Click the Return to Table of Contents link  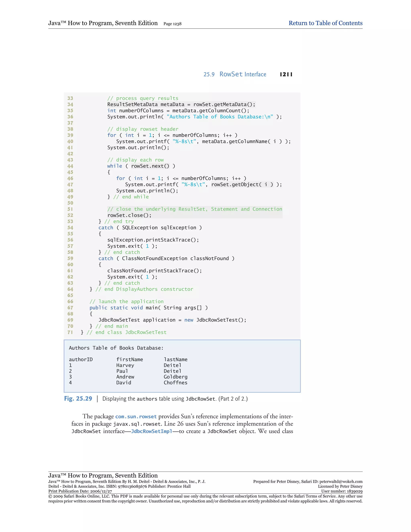[x=325, y=23]
